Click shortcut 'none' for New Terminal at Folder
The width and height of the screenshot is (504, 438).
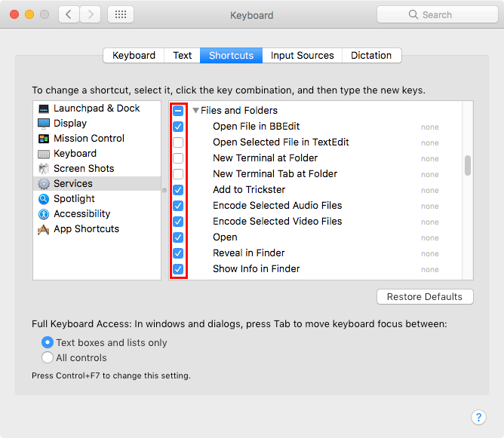[430, 158]
